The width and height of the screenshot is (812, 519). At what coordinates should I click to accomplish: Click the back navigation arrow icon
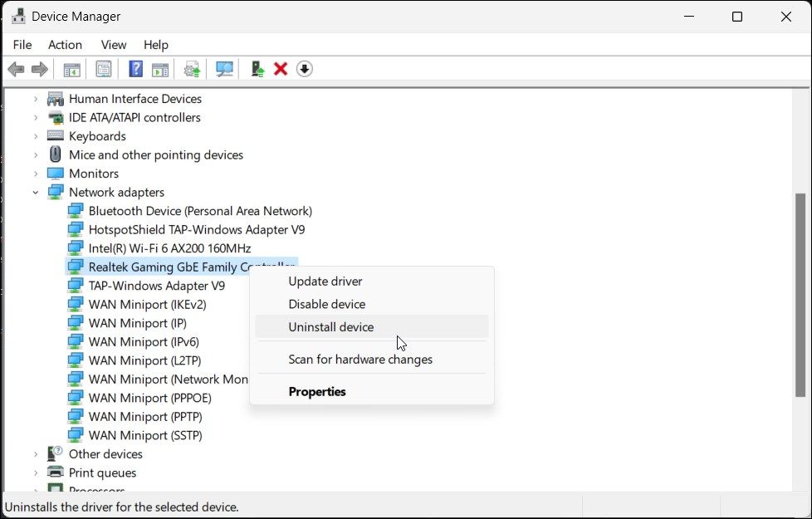pos(15,68)
